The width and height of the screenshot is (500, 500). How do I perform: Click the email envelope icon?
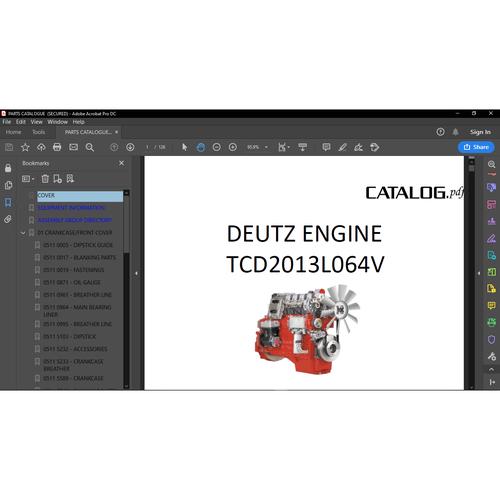pos(73,147)
